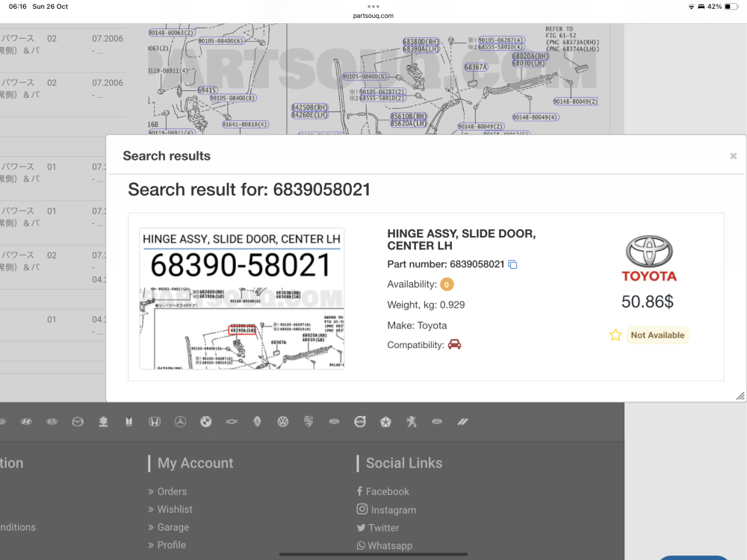Click diagram label 85620A(LH)

tap(409, 123)
